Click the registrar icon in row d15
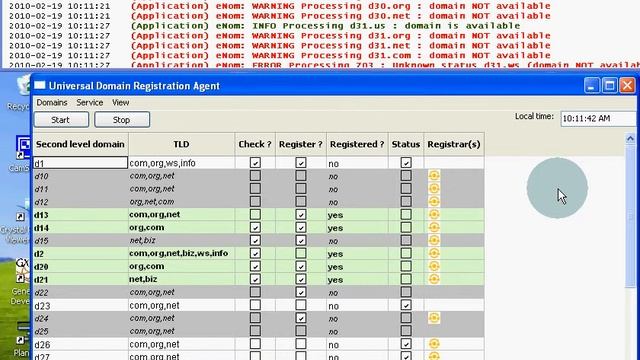The width and height of the screenshot is (640, 360). click(x=434, y=240)
